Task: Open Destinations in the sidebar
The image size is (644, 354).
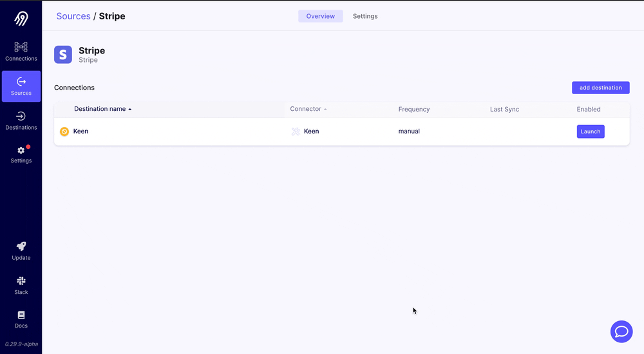Action: click(x=21, y=121)
